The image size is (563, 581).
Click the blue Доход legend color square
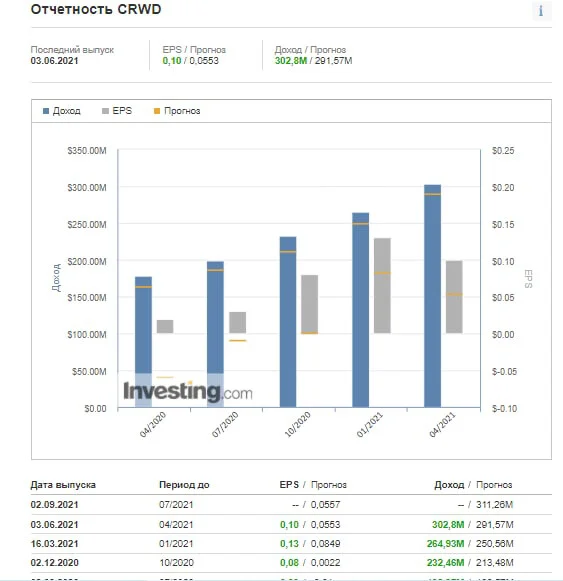[x=46, y=111]
